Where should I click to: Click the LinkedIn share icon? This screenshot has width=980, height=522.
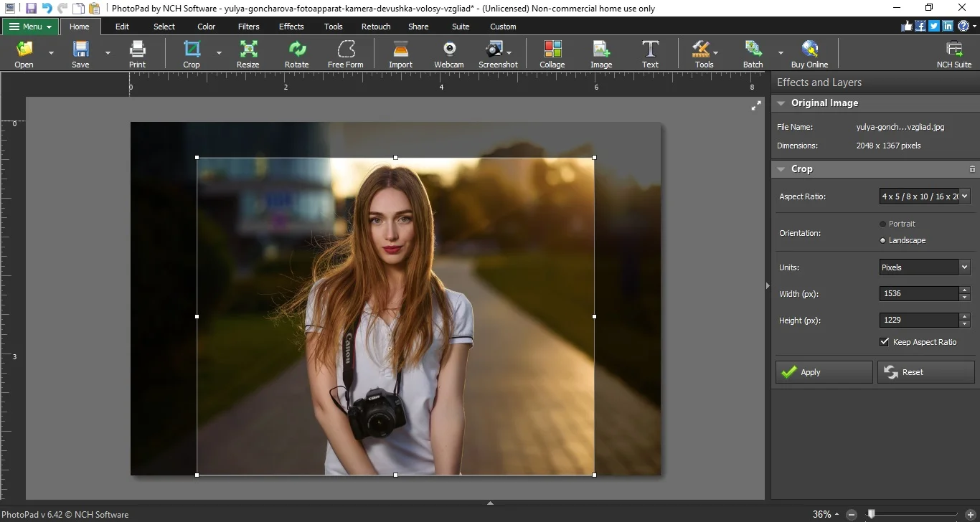click(948, 27)
